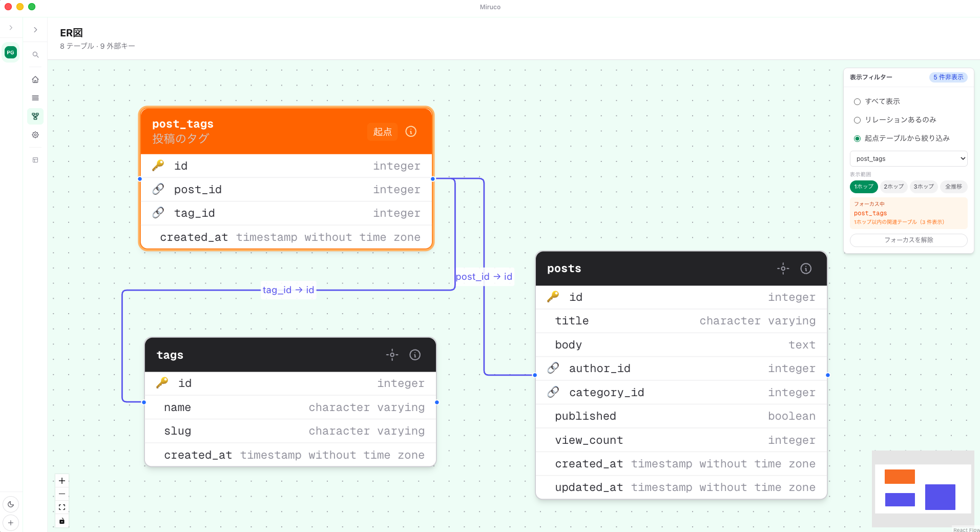Expand the inner sidebar chevron
This screenshot has width=980, height=532.
[x=35, y=30]
